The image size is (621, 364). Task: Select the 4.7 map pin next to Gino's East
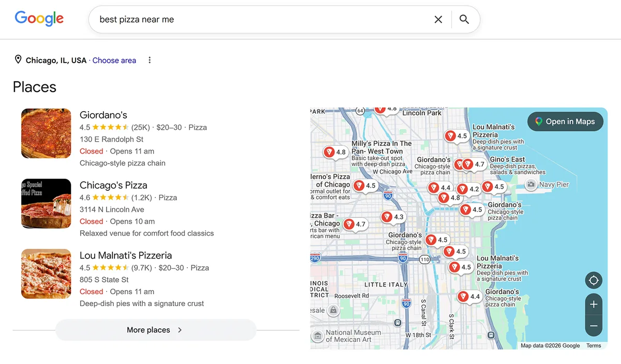474,165
